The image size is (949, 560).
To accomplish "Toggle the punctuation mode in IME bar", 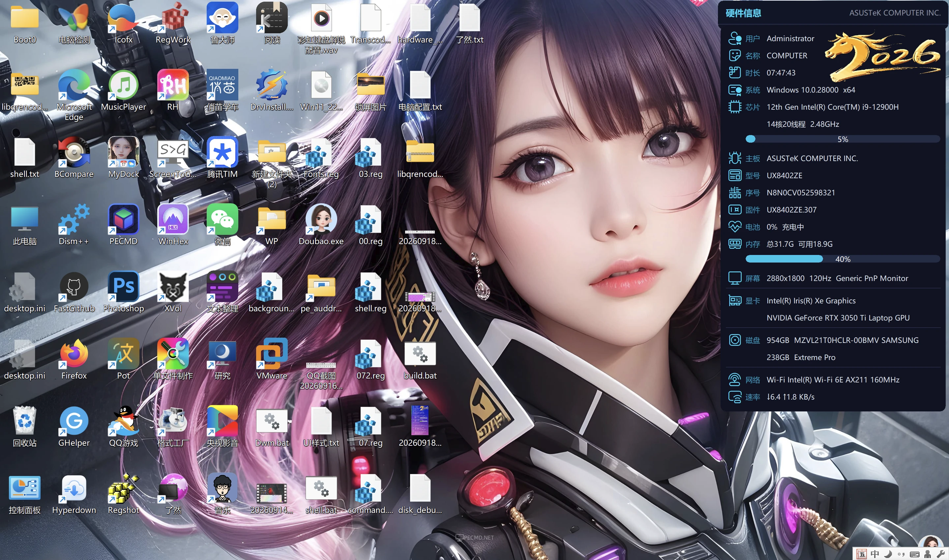I will pos(901,554).
